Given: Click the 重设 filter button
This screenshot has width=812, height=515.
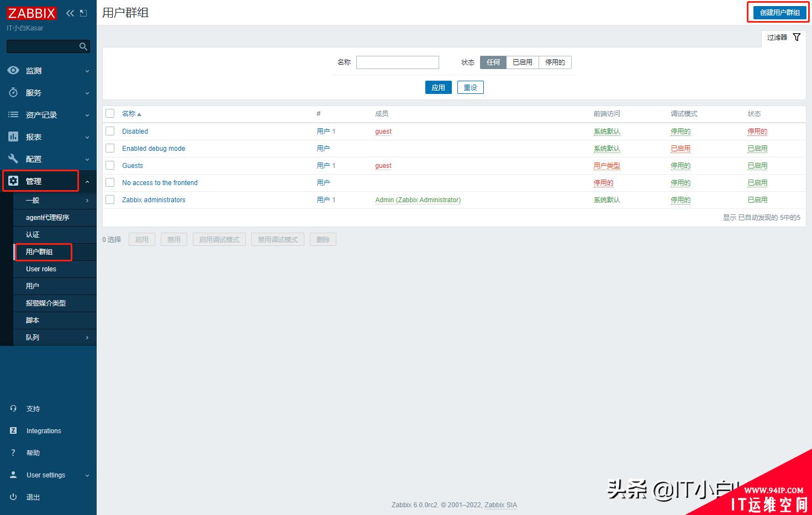Looking at the screenshot, I should [471, 87].
